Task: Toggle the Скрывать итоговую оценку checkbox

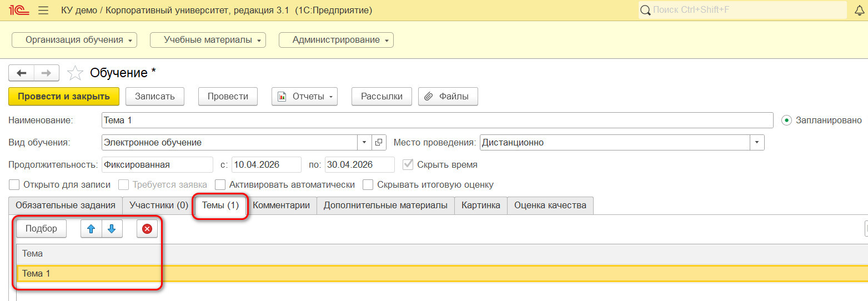Action: point(368,184)
